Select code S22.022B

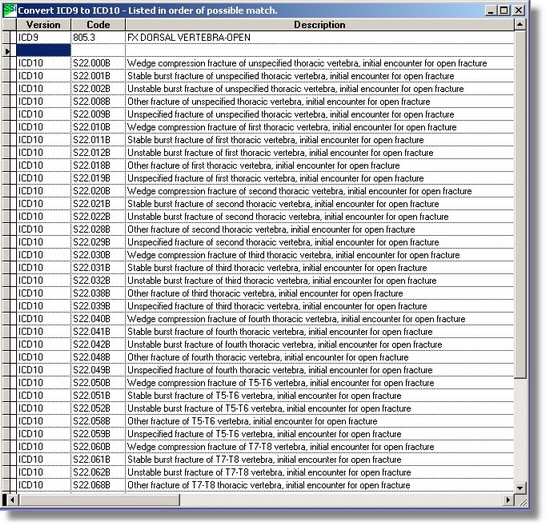[x=98, y=217]
